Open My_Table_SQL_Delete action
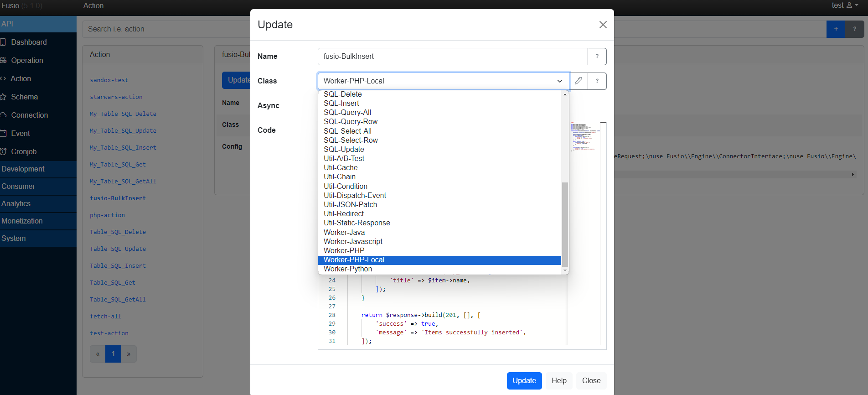Viewport: 868px width, 395px height. (x=123, y=114)
